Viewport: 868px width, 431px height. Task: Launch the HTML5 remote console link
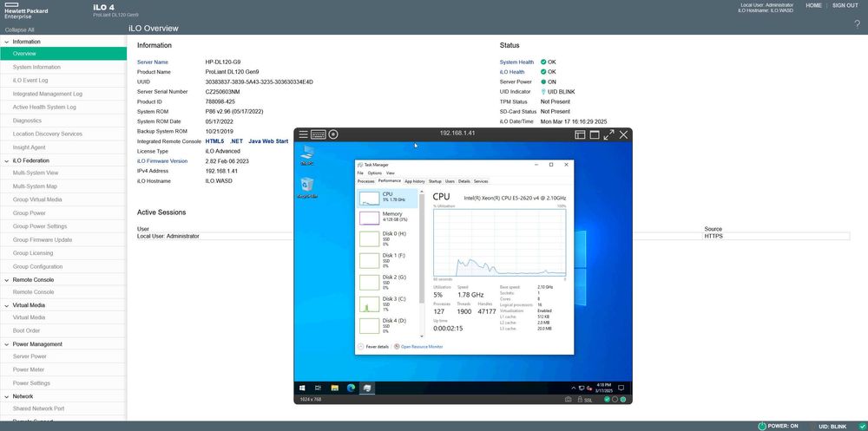pyautogui.click(x=214, y=141)
